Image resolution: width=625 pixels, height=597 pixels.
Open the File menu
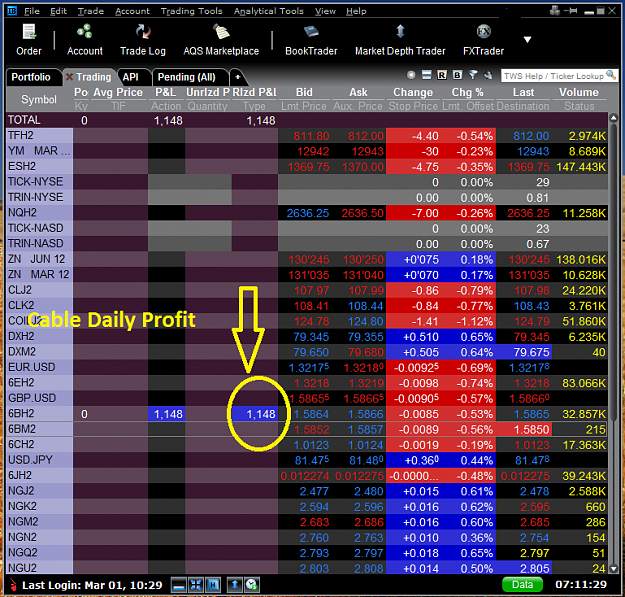pos(32,11)
